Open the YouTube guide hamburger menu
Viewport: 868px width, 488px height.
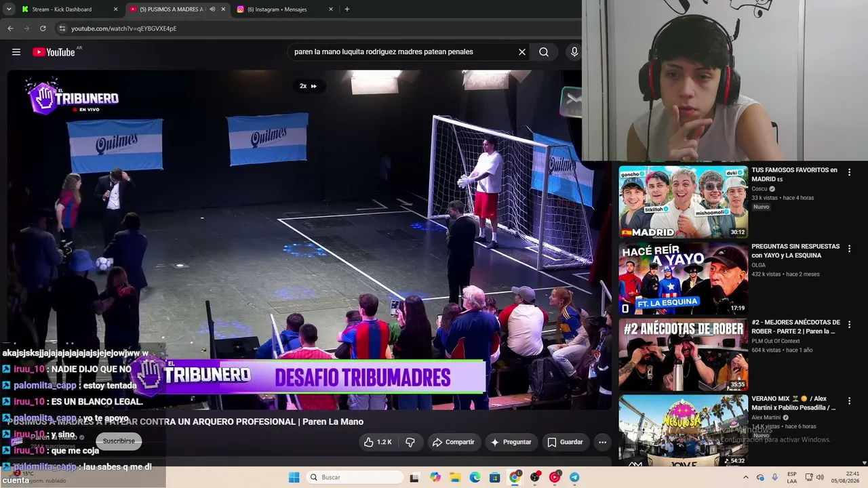point(16,52)
